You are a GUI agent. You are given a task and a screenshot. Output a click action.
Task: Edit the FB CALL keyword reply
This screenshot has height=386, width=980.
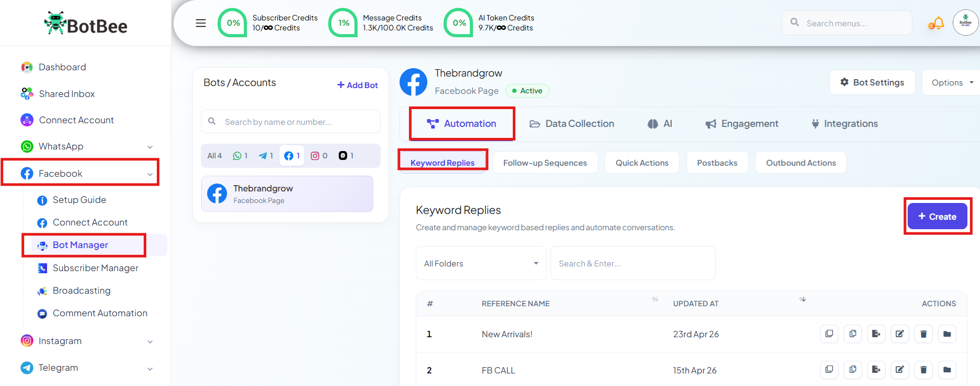coord(900,370)
